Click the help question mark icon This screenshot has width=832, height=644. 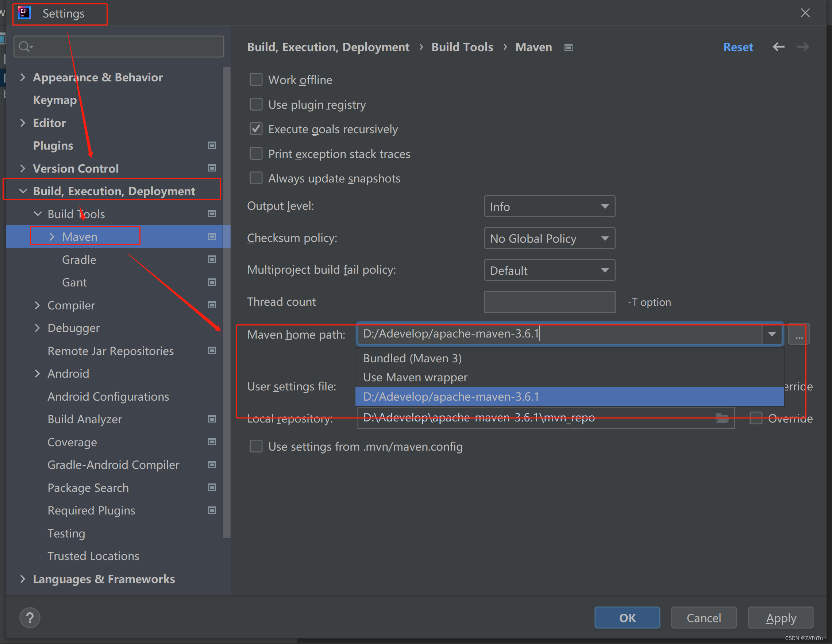click(30, 617)
